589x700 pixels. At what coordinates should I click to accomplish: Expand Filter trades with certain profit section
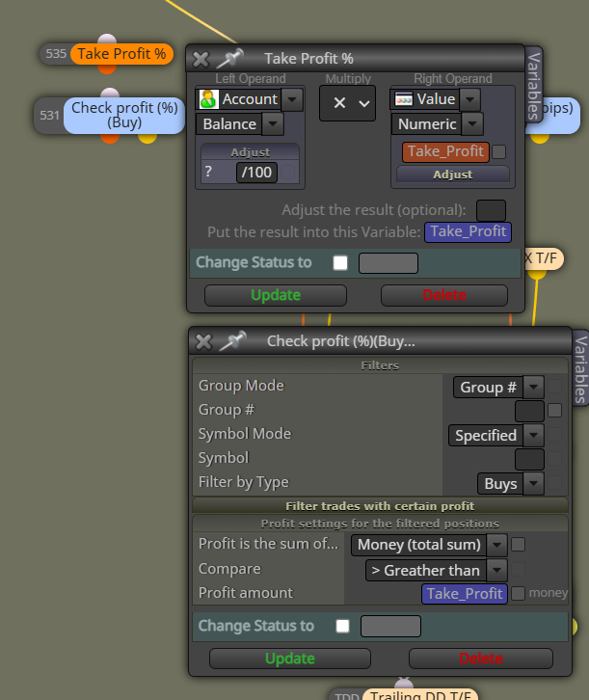(x=380, y=506)
